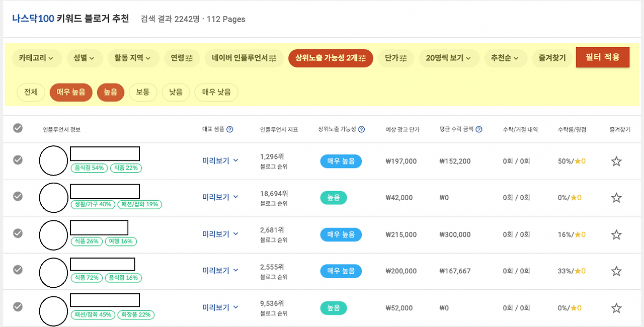
Task: Open the help icon next to 평균 수락 금액
Action: click(478, 129)
